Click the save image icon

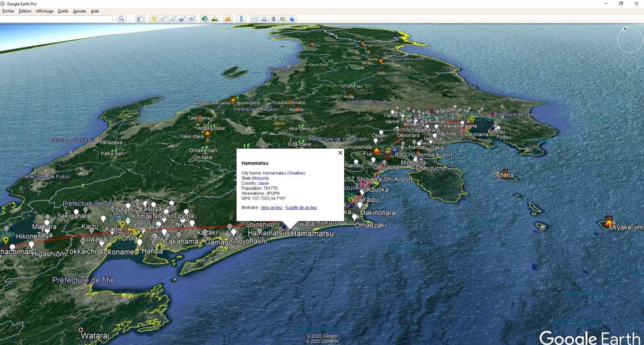click(274, 19)
